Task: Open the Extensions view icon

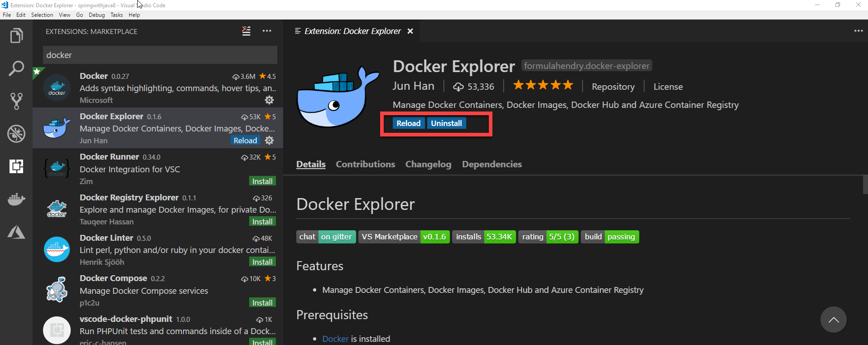Action: pyautogui.click(x=16, y=166)
